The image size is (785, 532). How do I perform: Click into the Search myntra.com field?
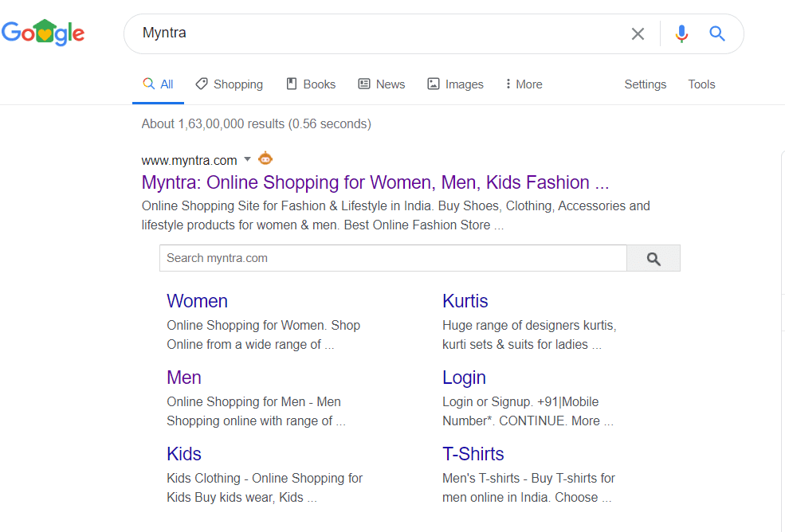393,258
